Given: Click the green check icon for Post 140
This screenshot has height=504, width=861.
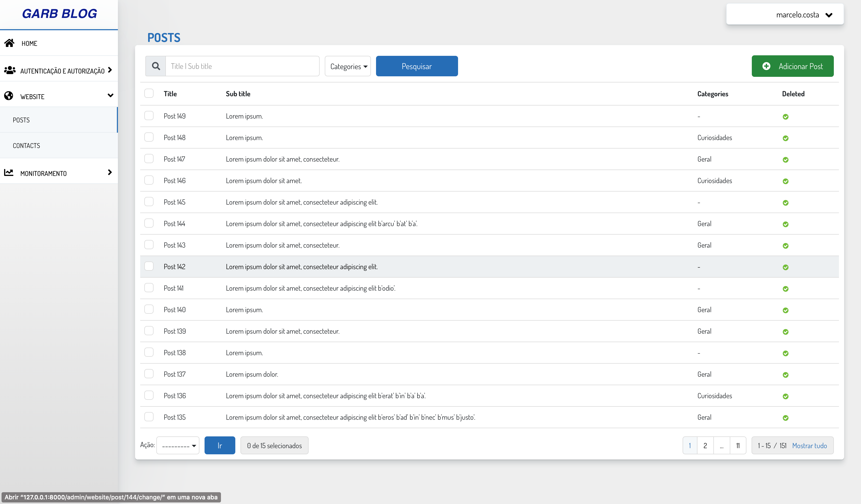Looking at the screenshot, I should coord(785,310).
